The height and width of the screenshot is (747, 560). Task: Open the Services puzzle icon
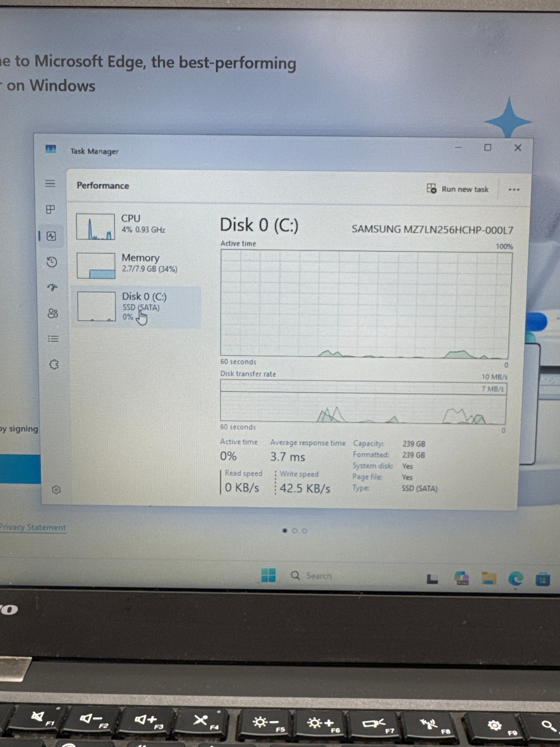click(x=54, y=364)
